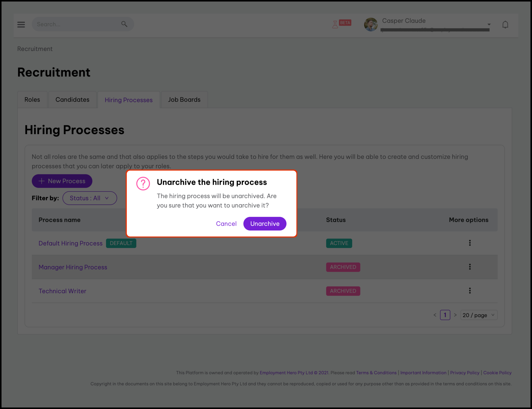532x409 pixels.
Task: Click the question mark icon in dialog
Action: pos(143,184)
